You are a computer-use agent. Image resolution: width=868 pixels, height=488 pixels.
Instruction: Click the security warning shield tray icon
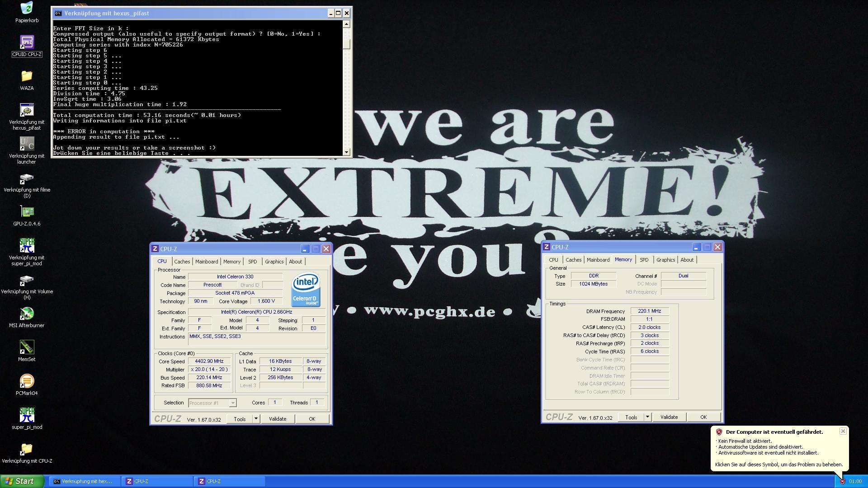point(842,482)
